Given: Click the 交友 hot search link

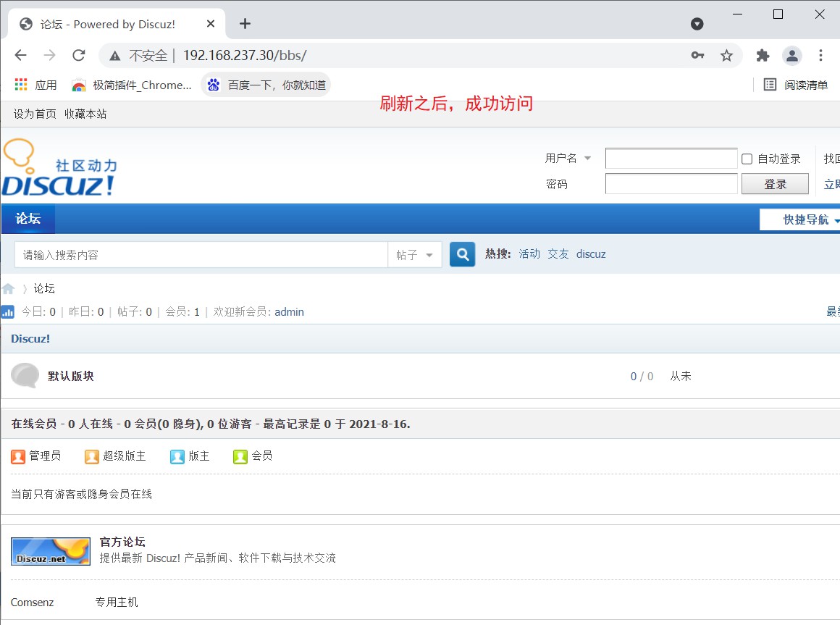Looking at the screenshot, I should pyautogui.click(x=558, y=254).
